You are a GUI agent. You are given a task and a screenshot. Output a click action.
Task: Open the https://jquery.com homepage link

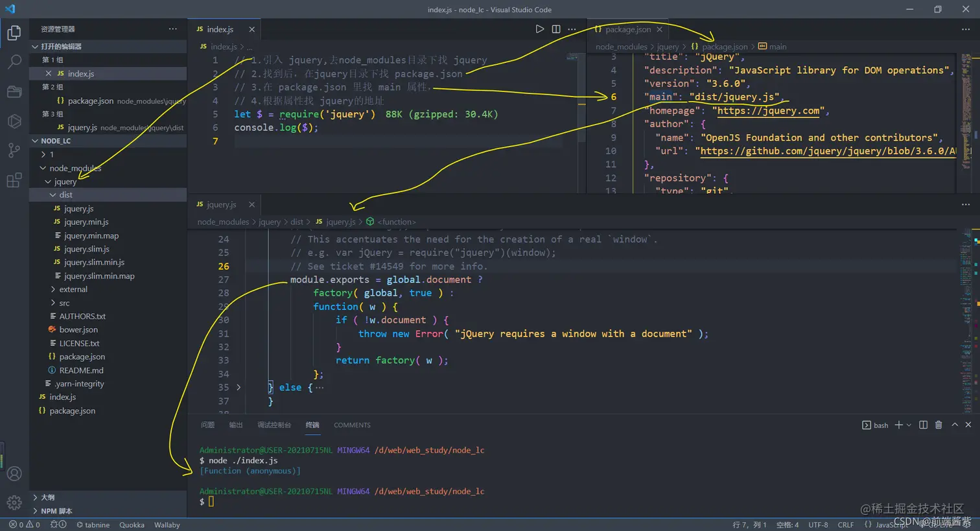click(x=769, y=110)
